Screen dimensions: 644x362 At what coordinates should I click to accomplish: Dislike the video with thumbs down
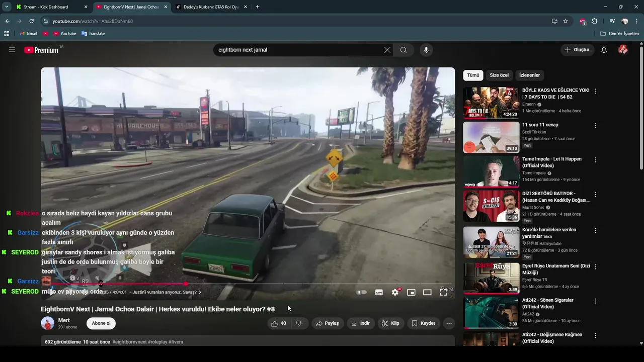(299, 323)
